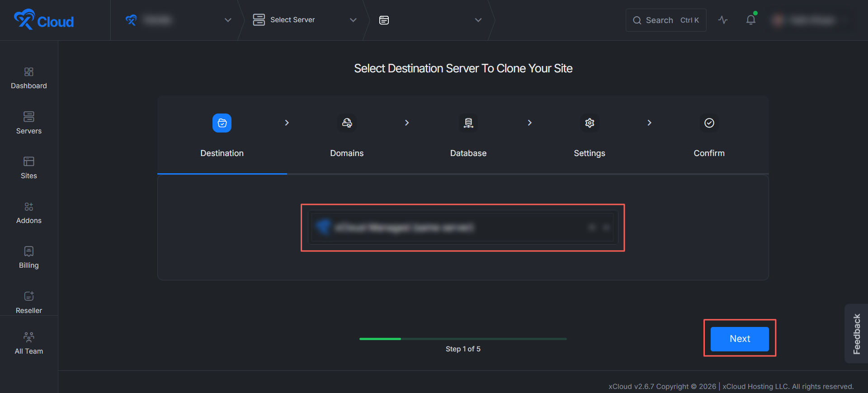Open Addons in the sidebar
The width and height of the screenshot is (868, 393).
tap(29, 213)
